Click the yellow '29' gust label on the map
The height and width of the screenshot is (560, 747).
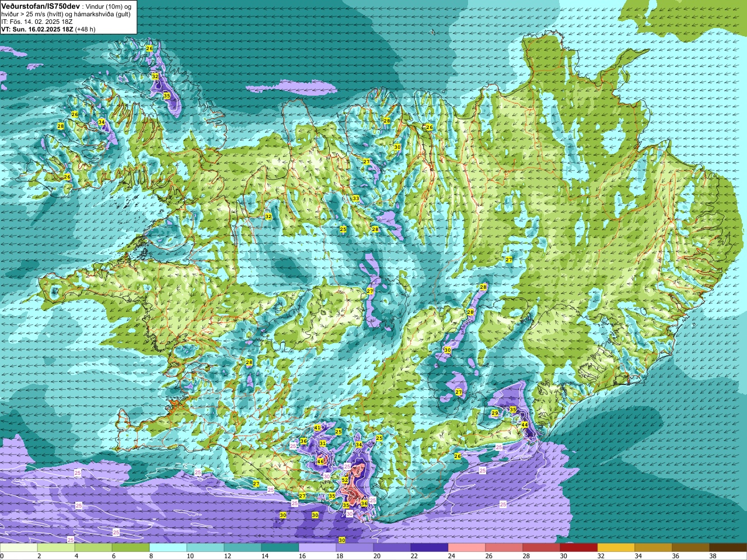[x=494, y=413]
